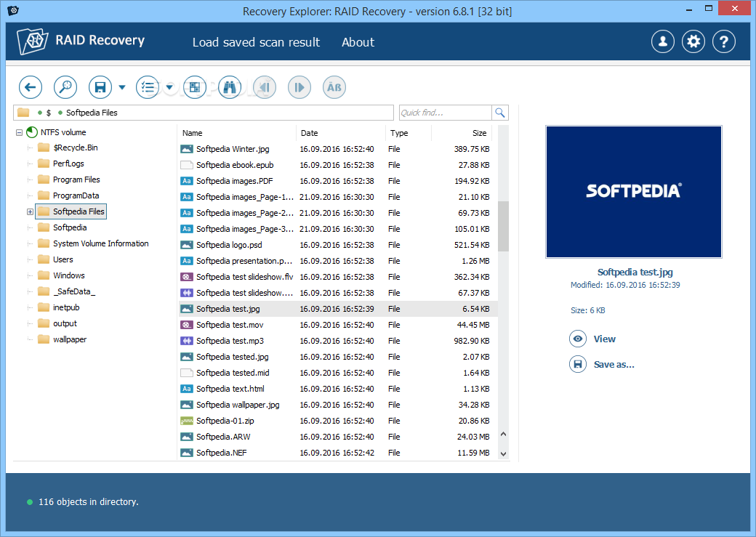Open the help question mark icon

click(724, 41)
